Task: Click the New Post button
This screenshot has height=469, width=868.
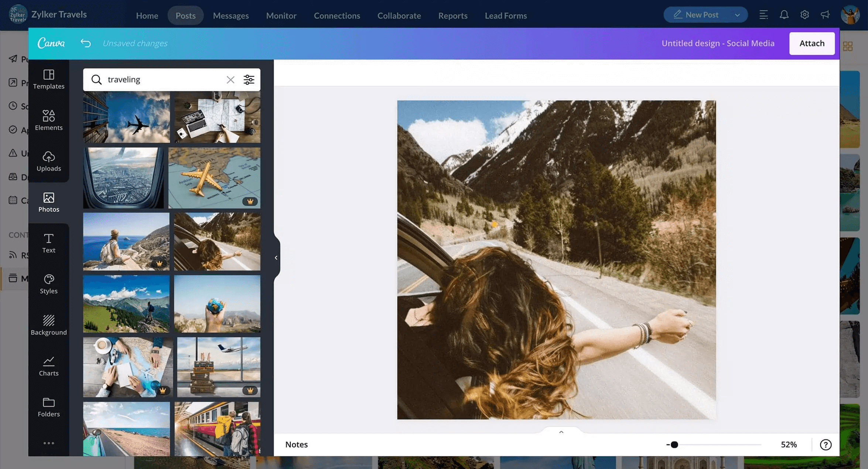Action: click(701, 14)
